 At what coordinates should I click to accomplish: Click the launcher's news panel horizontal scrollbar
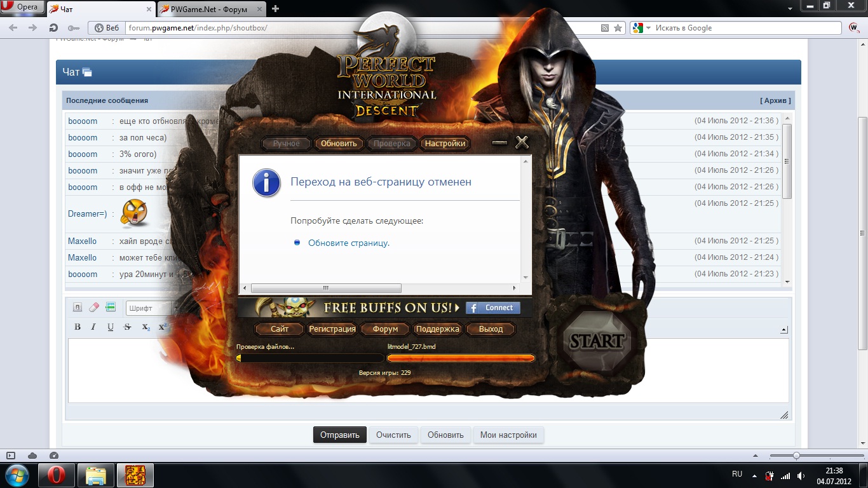tap(325, 288)
